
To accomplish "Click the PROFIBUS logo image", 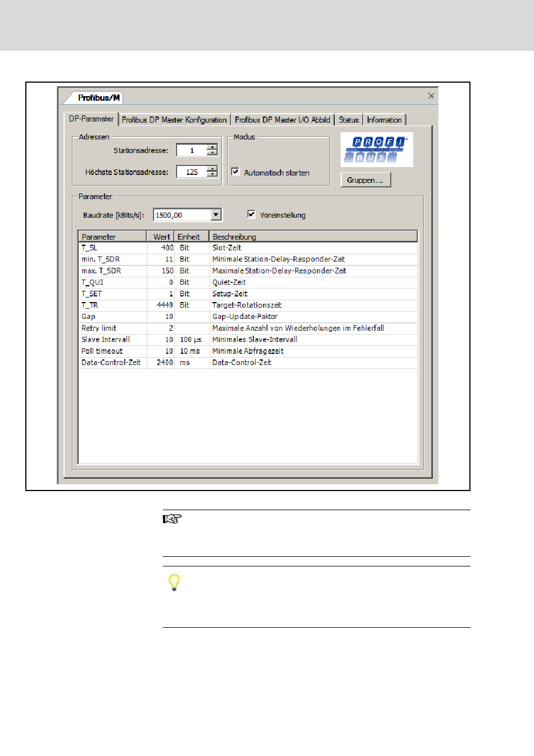I will click(x=377, y=150).
